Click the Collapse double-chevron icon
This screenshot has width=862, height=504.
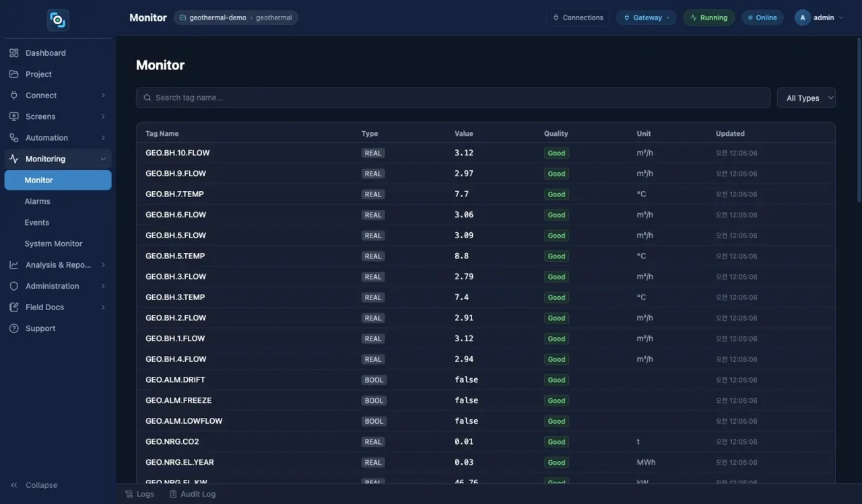click(14, 485)
